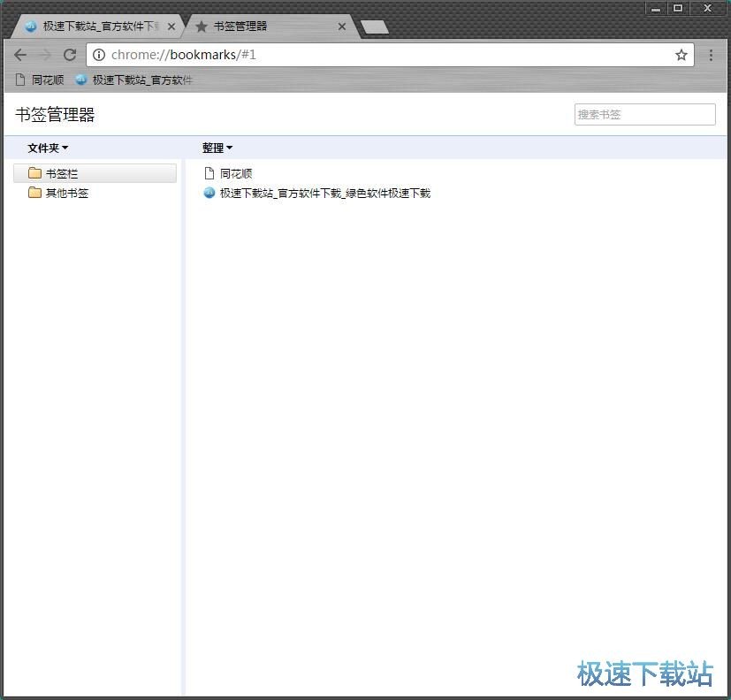Reload the current page
The image size is (731, 700).
(70, 55)
